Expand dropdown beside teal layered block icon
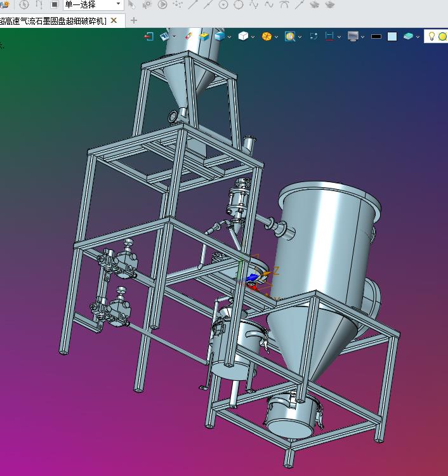 (418, 37)
